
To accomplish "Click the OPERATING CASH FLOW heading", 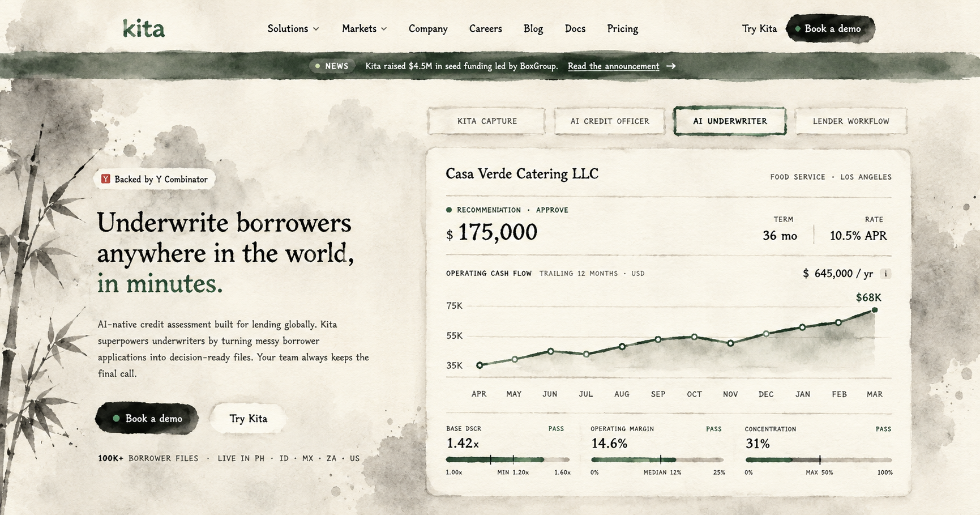I will 489,274.
